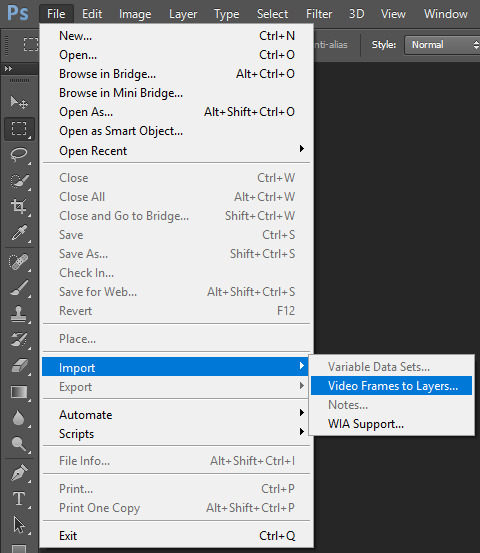480x553 pixels.
Task: Select the Horizontal Type tool
Action: click(x=19, y=499)
